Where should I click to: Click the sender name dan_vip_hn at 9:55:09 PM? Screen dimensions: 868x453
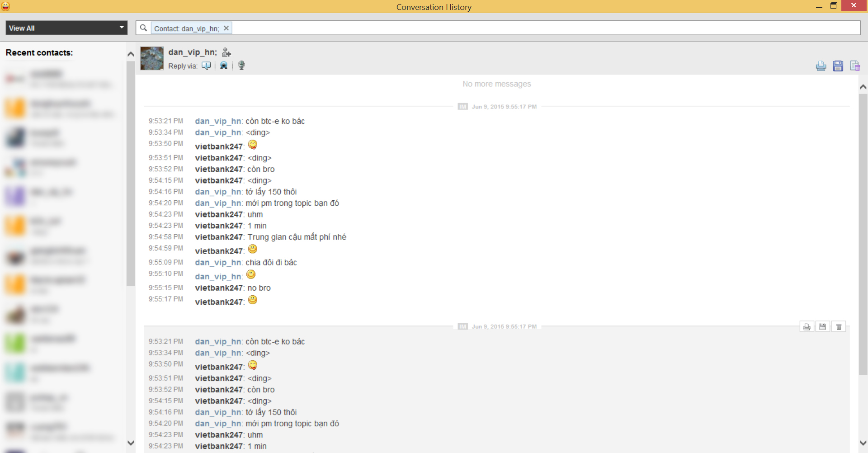219,263
